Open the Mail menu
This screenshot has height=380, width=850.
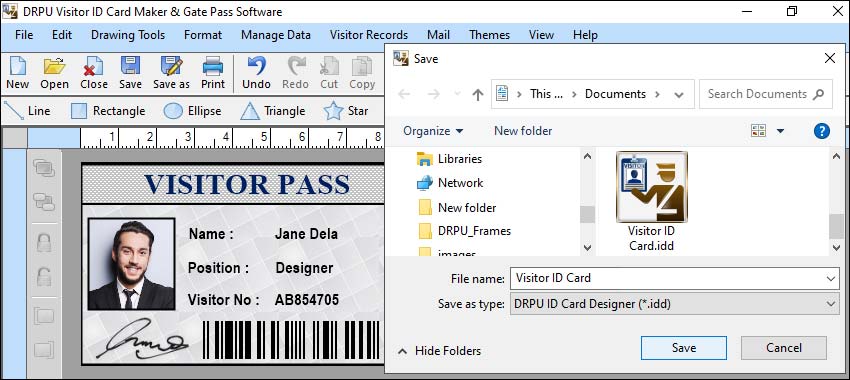pyautogui.click(x=439, y=35)
